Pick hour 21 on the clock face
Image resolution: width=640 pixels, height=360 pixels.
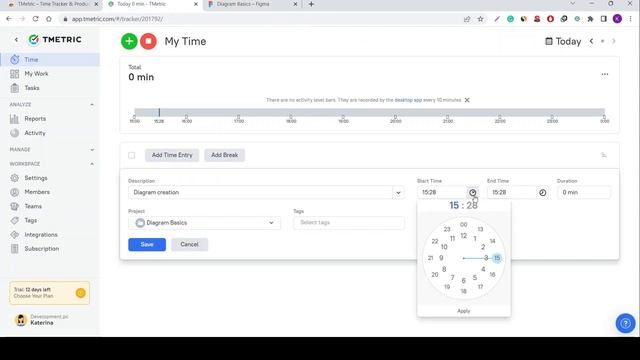[x=430, y=258]
